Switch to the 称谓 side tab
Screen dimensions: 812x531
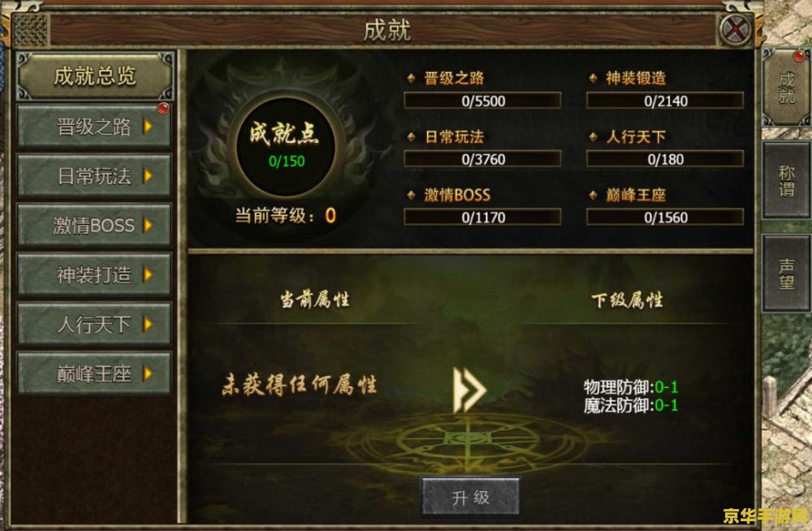[786, 180]
